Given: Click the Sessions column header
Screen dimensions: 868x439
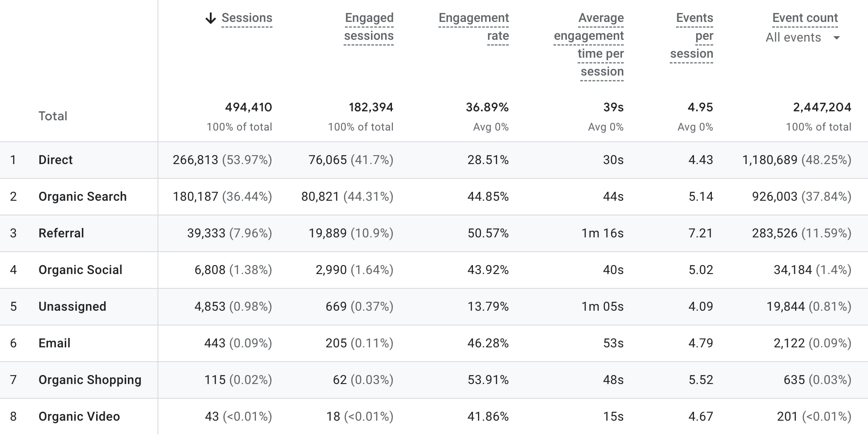Looking at the screenshot, I should coord(247,18).
